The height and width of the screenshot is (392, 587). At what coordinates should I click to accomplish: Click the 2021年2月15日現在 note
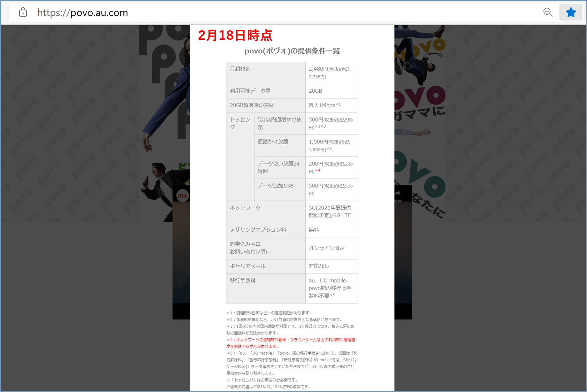click(x=268, y=387)
